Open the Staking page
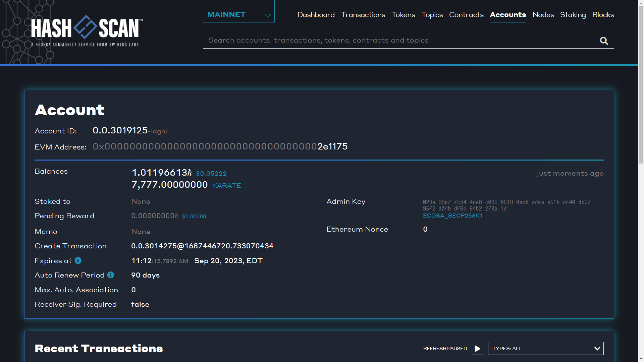Viewport: 644px width, 362px height. point(573,15)
